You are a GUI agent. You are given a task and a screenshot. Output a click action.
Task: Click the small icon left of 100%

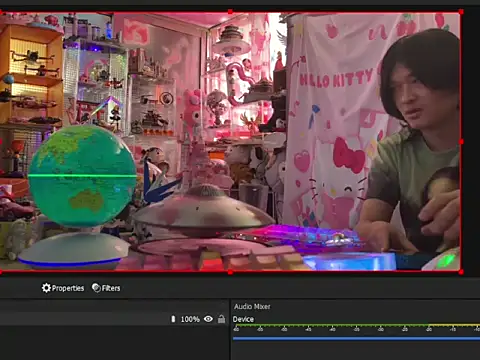coord(173,319)
